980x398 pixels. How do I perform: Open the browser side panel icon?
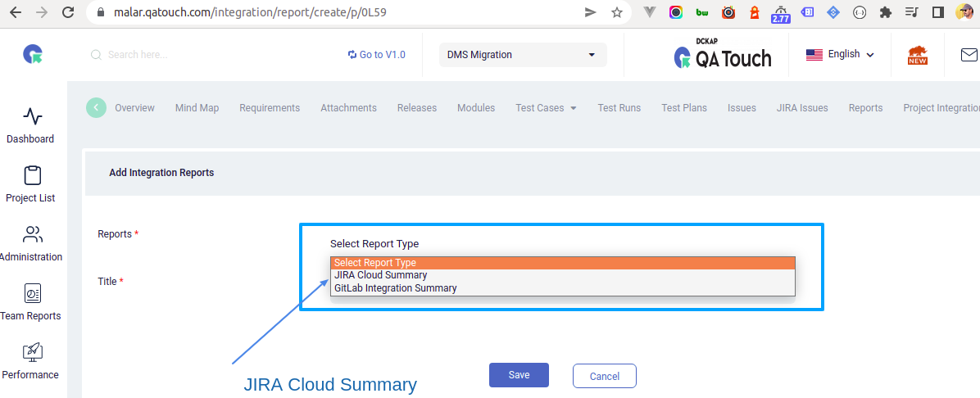tap(937, 12)
